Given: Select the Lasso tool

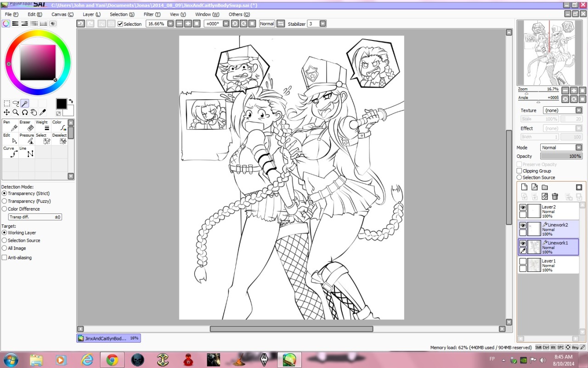Looking at the screenshot, I should point(16,103).
